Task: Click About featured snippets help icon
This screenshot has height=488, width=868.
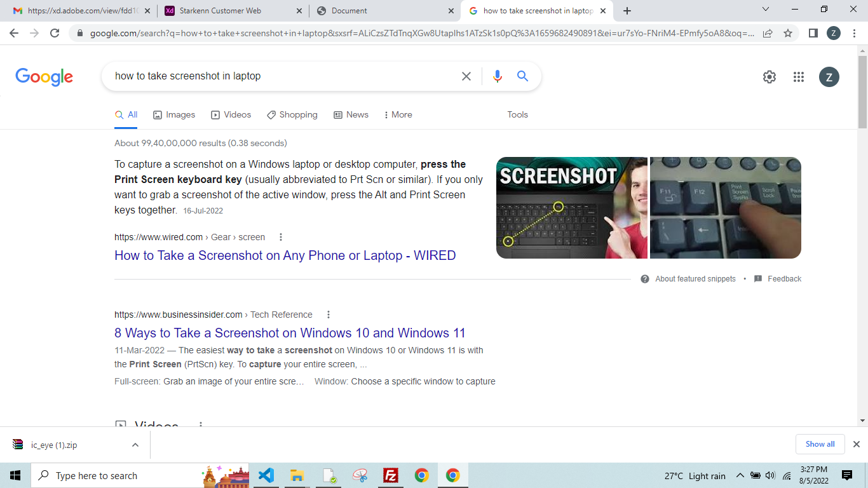Action: click(645, 279)
